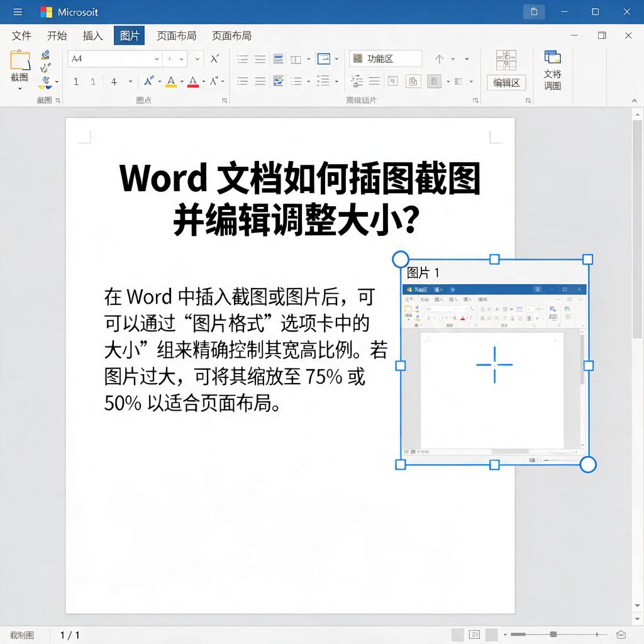Image resolution: width=644 pixels, height=644 pixels.
Task: Open the first 页面布局 tab
Action: [x=176, y=36]
